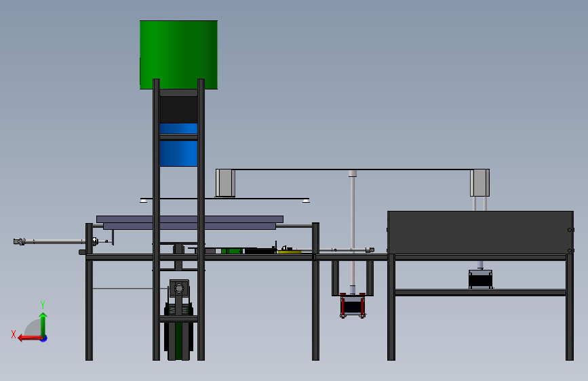This screenshot has height=381, width=588.
Task: Click the large dark enclosure box
Action: [480, 233]
